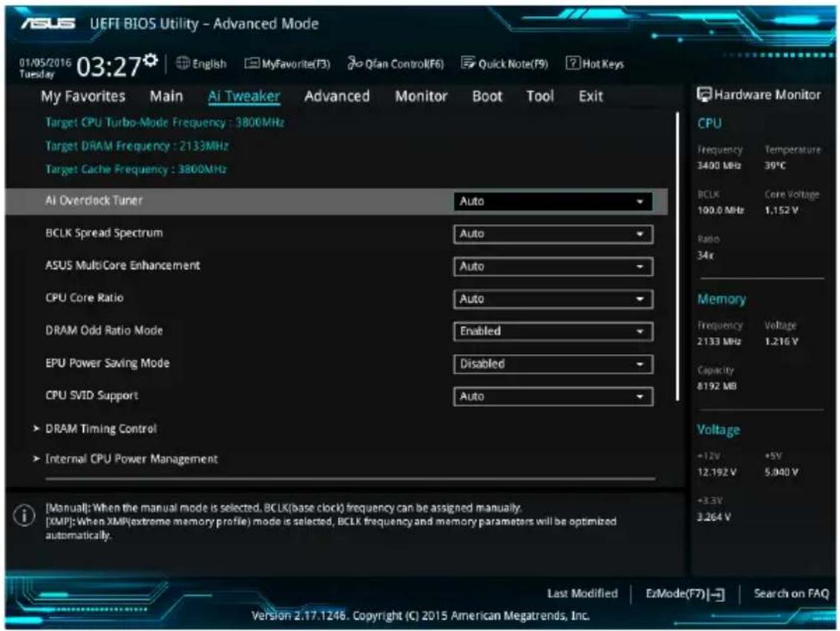Go to the Monitor tab

pos(421,97)
